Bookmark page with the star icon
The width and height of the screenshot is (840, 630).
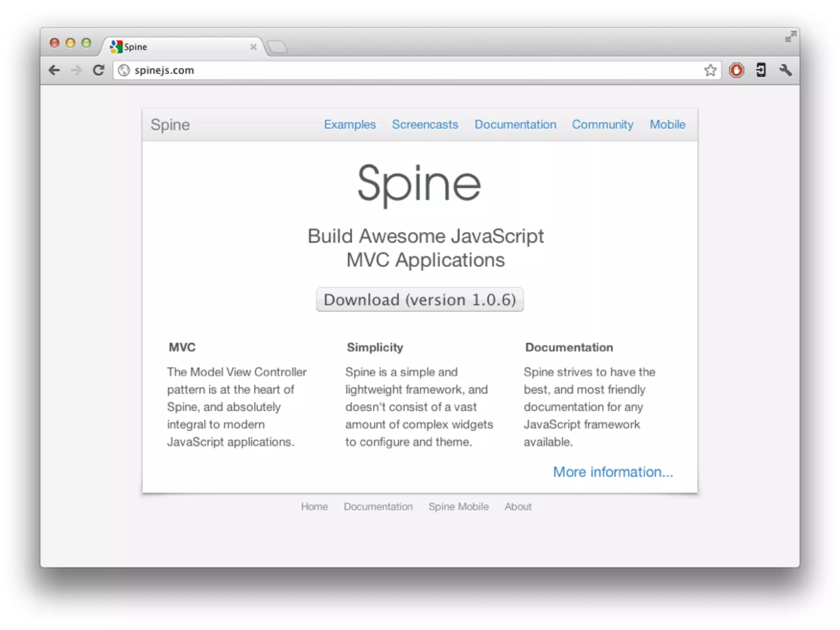(710, 70)
